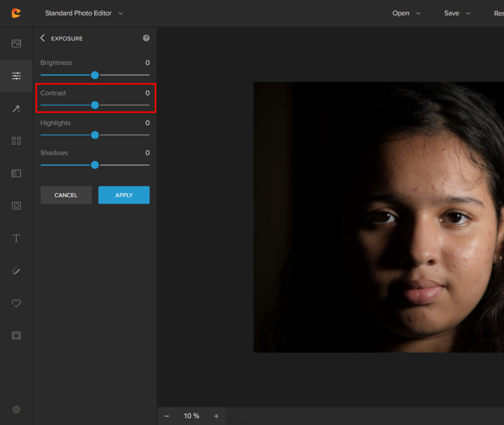Select the Adjustments sliders icon in sidebar

(x=16, y=76)
